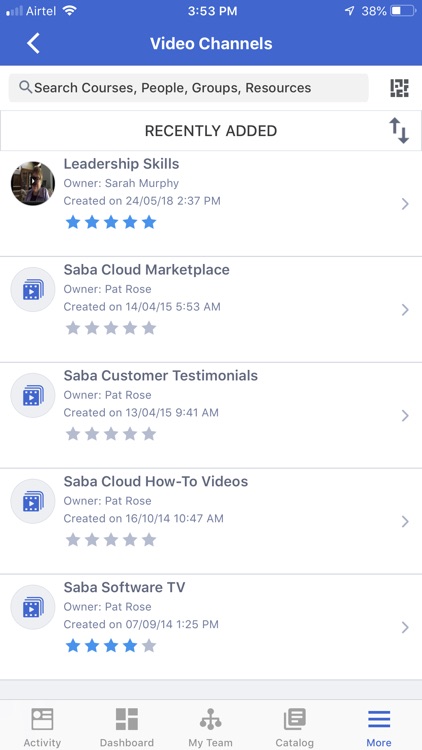
Task: Open the My Team tab icon
Action: tap(211, 719)
